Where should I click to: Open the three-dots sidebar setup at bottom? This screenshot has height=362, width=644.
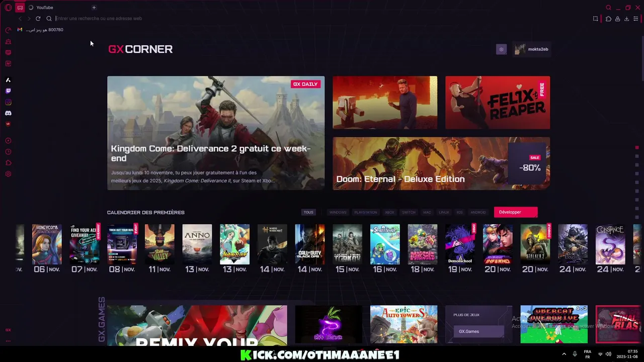8,341
